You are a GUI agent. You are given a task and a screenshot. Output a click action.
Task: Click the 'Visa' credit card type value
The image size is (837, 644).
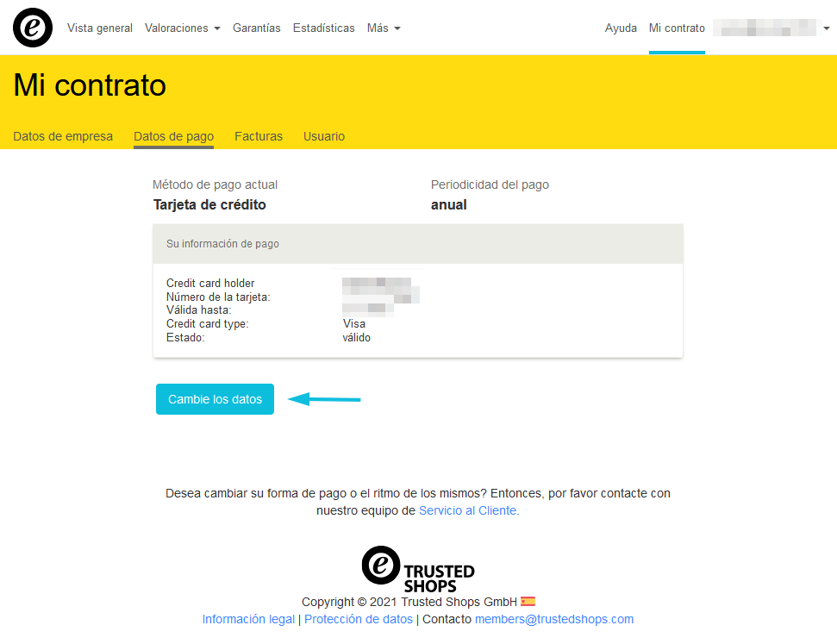[354, 323]
